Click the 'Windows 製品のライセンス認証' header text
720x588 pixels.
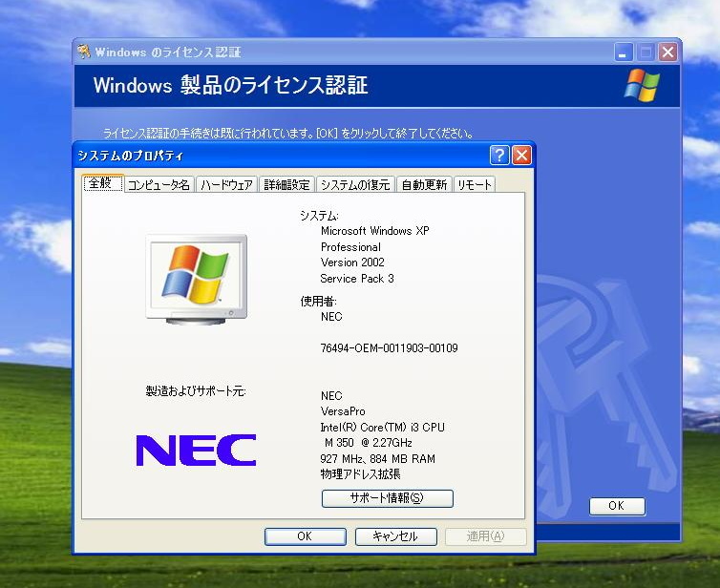[230, 85]
